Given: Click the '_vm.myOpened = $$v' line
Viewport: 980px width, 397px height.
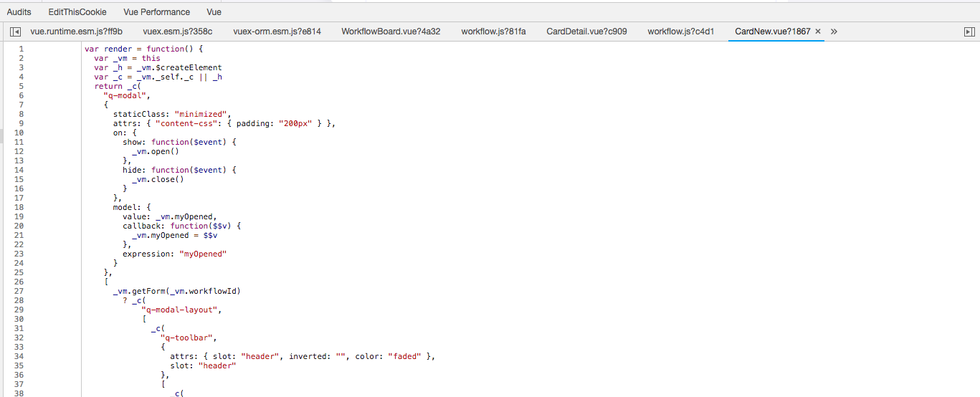Looking at the screenshot, I should click(175, 235).
